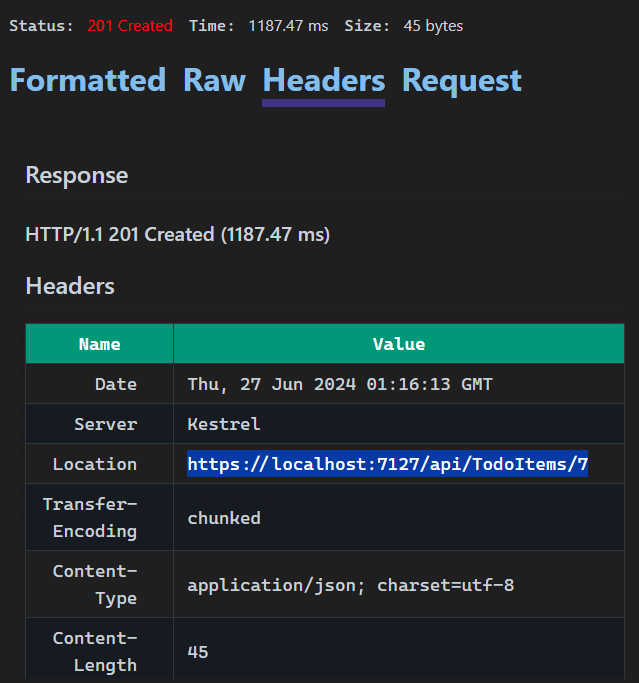The image size is (639, 683).
Task: Click the Value column header
Action: click(x=398, y=344)
